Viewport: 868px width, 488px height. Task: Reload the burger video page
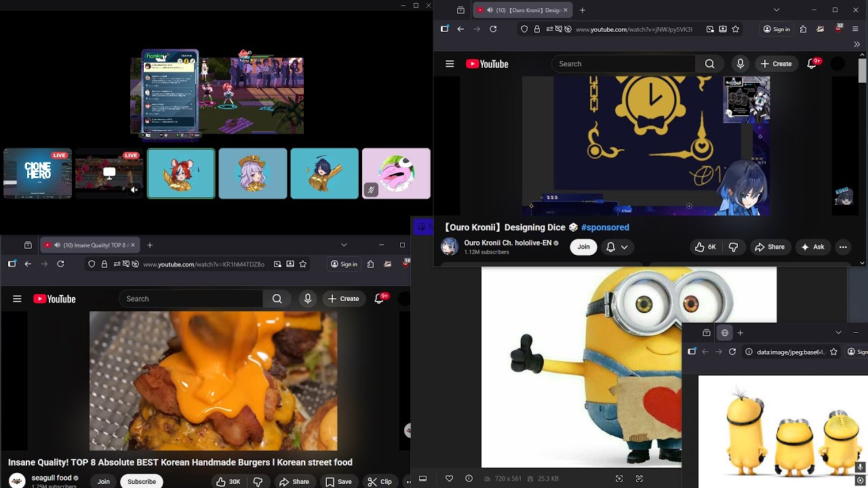tap(60, 264)
